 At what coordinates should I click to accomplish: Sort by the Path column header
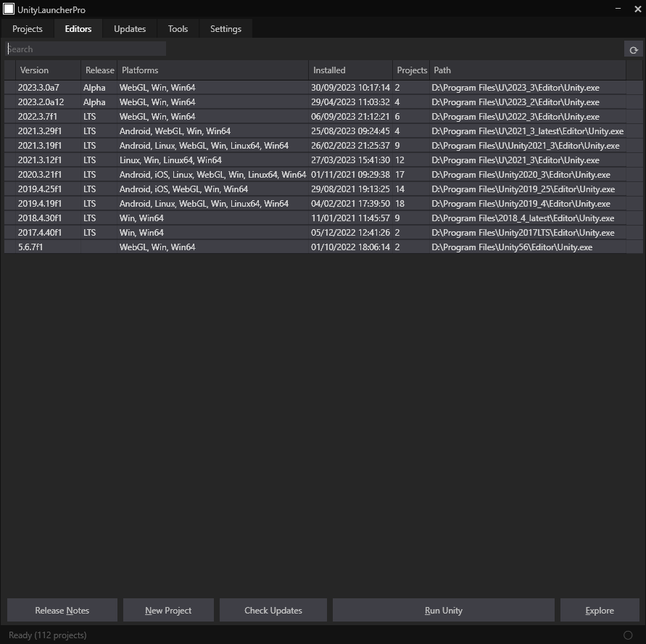pyautogui.click(x=528, y=70)
